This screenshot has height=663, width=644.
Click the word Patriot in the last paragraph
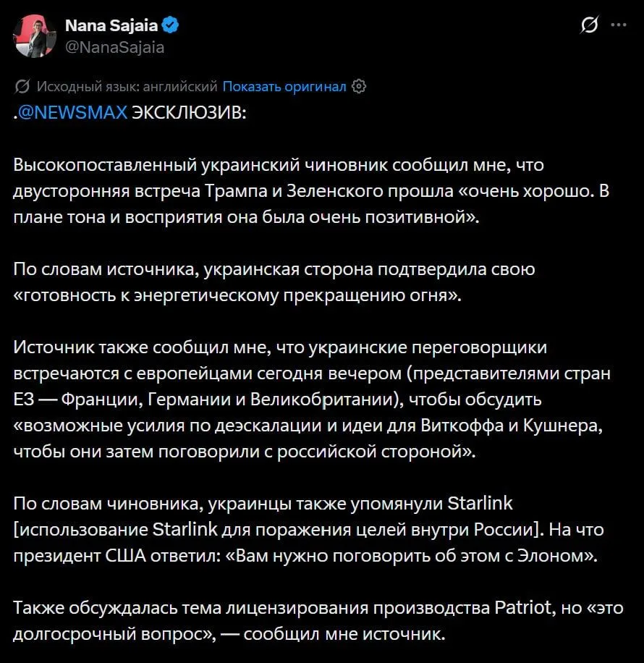(x=523, y=607)
